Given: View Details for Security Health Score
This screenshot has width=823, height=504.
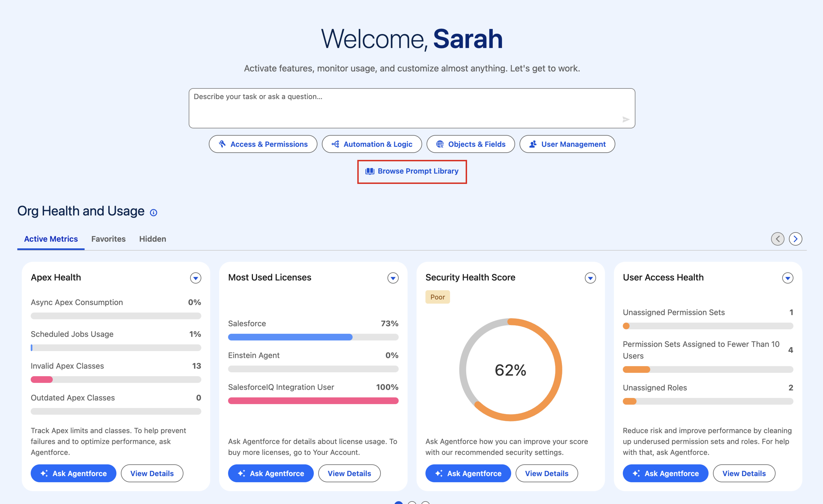Looking at the screenshot, I should [x=547, y=473].
